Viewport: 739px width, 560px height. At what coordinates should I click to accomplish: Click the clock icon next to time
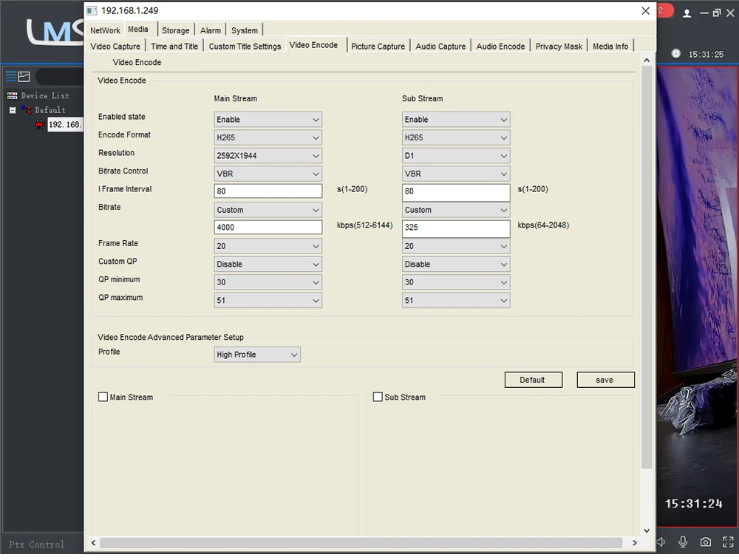675,54
